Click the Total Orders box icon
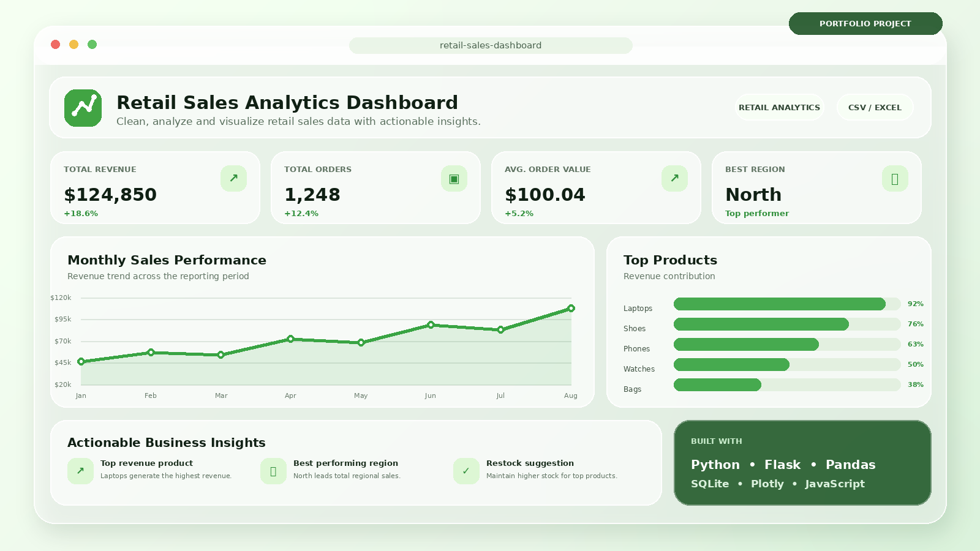Viewport: 980px width, 551px height. [454, 178]
